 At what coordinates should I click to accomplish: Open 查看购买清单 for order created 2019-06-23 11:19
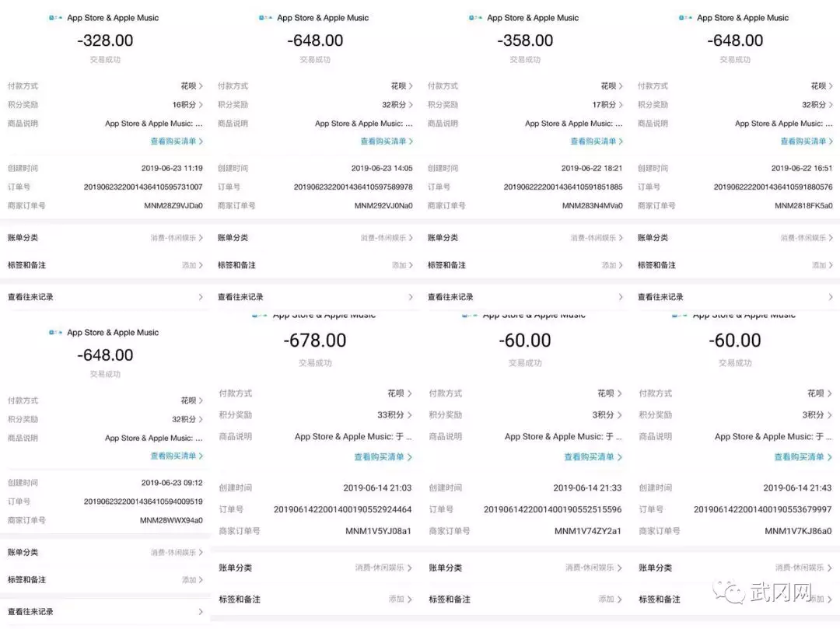(x=177, y=142)
